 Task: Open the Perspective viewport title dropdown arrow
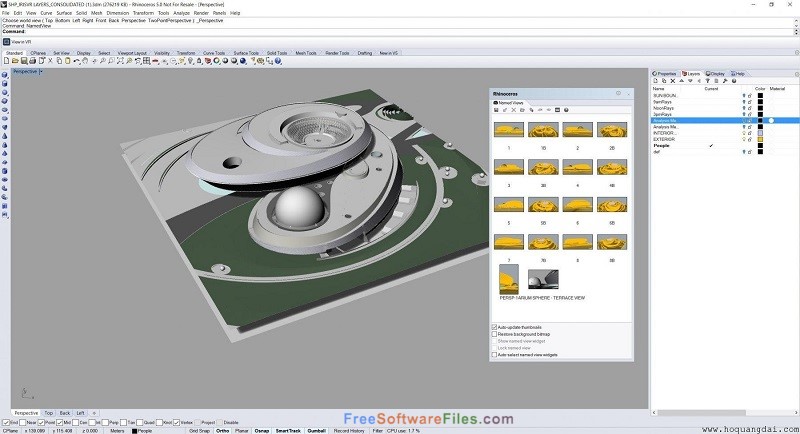click(x=41, y=71)
